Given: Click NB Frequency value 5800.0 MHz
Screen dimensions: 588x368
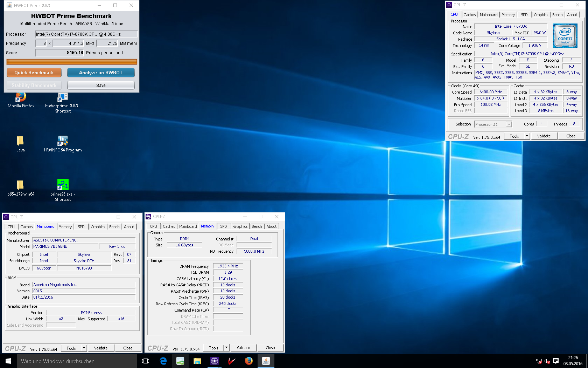Looking at the screenshot, I should coord(254,251).
